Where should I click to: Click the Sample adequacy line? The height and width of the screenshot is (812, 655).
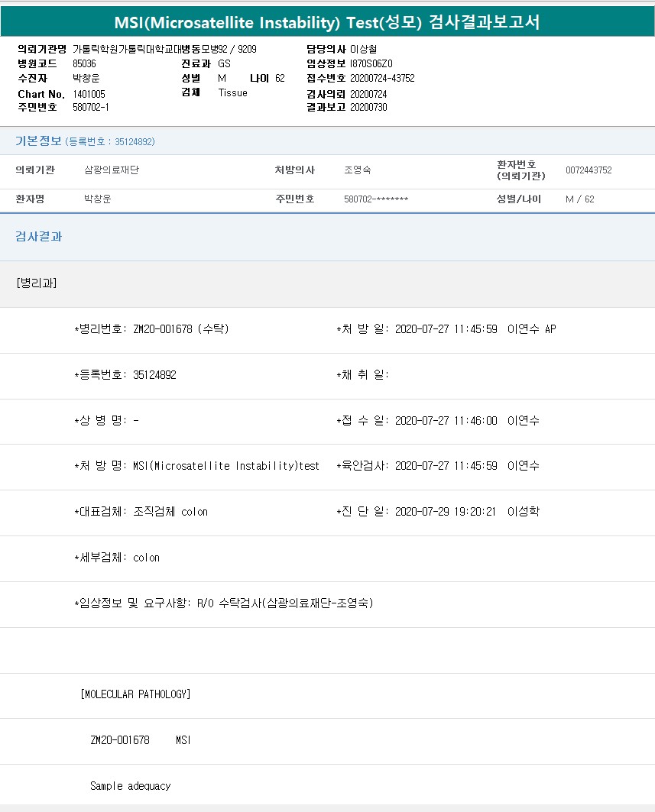click(x=130, y=785)
